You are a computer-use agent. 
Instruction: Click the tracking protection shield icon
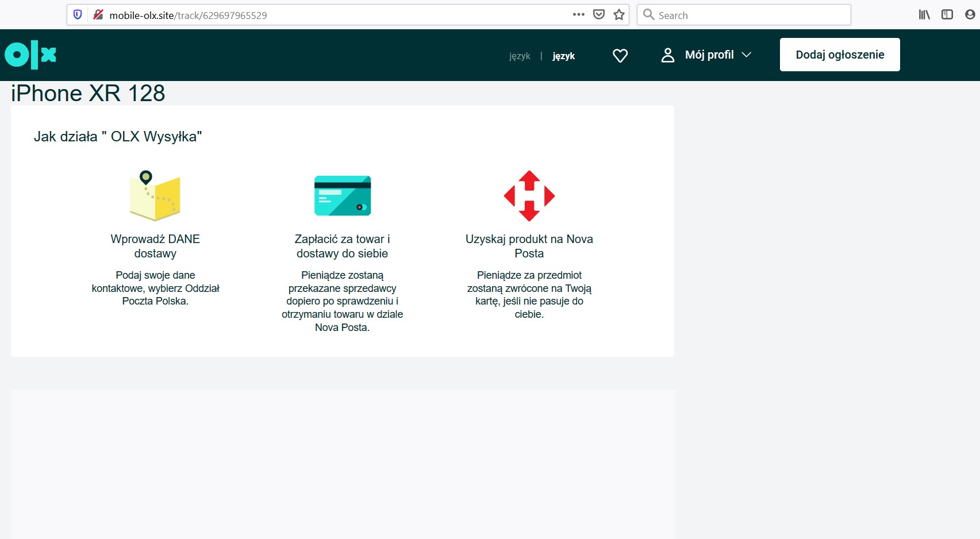[x=78, y=15]
